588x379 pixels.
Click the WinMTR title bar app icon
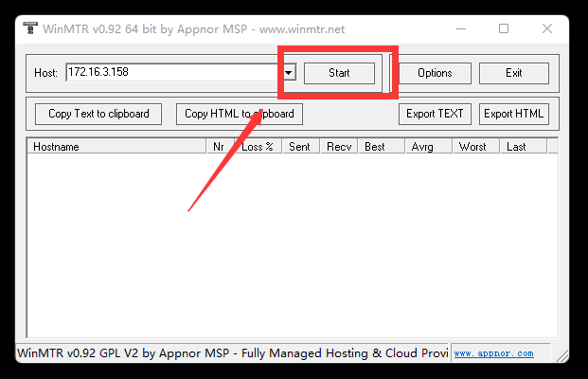(30, 28)
